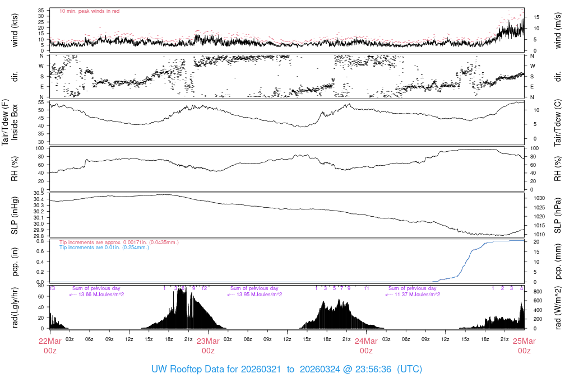The image size is (574, 392).
Task: Click the '55' Fahrenheit temperature tick
Action: pyautogui.click(x=41, y=102)
